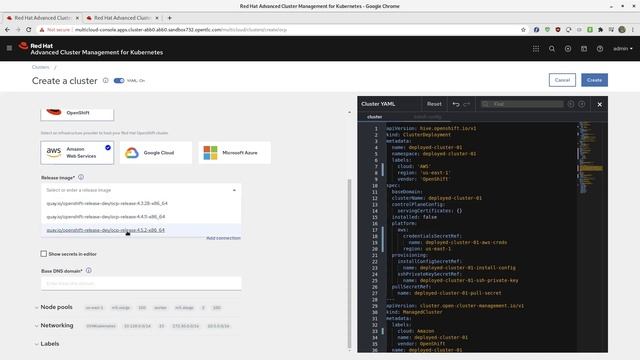Viewport: 640px width, 360px height.
Task: Enable Show secrets in editor checkbox
Action: 44,254
